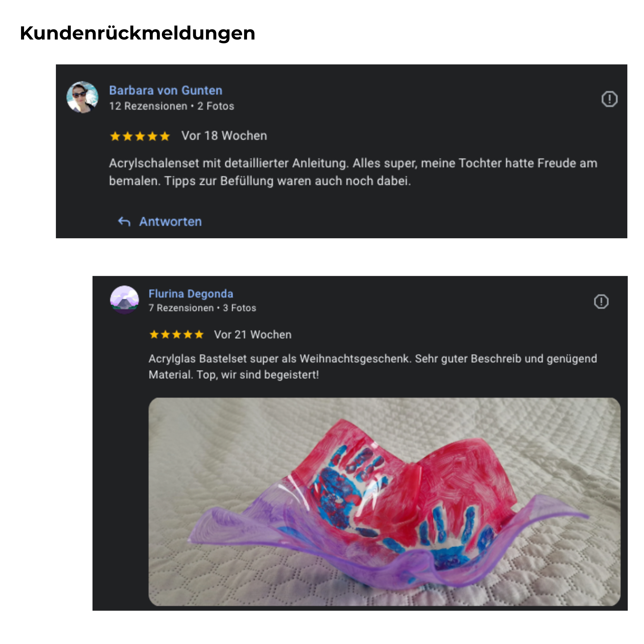Select the Kundenrückmeldungen heading
644x644 pixels.
(x=137, y=33)
